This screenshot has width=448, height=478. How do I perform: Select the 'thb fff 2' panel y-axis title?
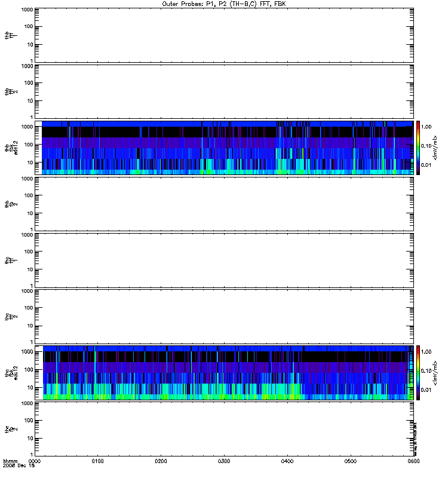pos(11,92)
